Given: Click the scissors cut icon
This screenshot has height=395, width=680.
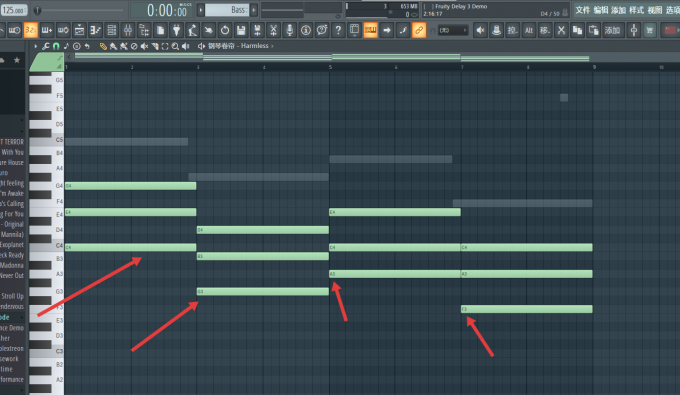Looking at the screenshot, I should [561, 30].
